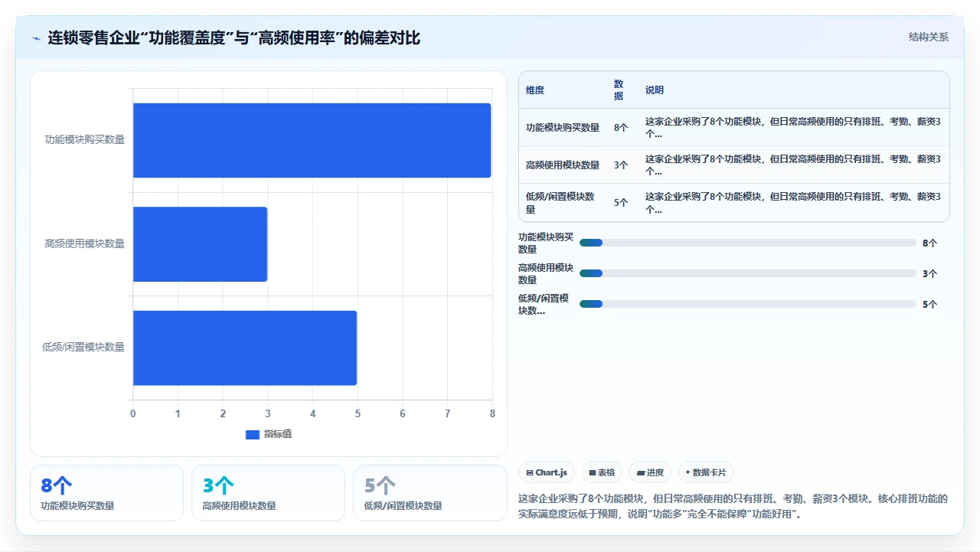This screenshot has height=552, width=980.
Task: Click the lightning icon beside the title
Action: click(x=36, y=38)
